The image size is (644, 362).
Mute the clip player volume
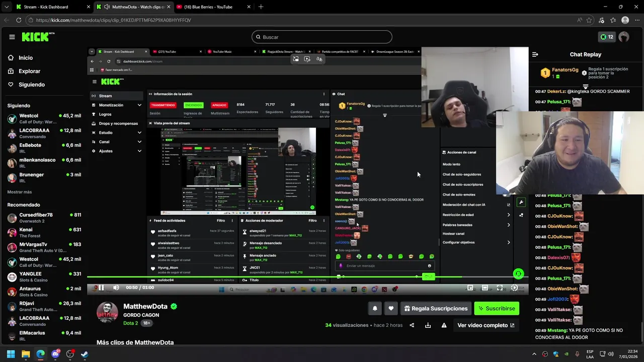click(116, 288)
